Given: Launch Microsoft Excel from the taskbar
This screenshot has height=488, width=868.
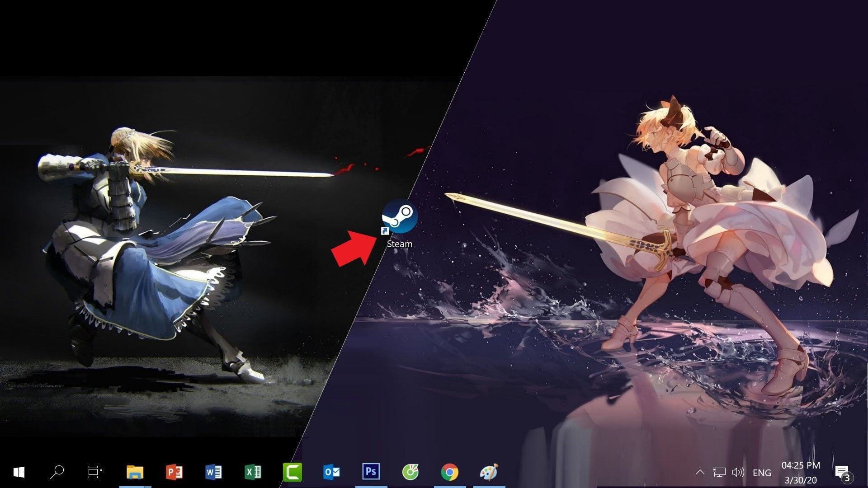Looking at the screenshot, I should point(252,473).
